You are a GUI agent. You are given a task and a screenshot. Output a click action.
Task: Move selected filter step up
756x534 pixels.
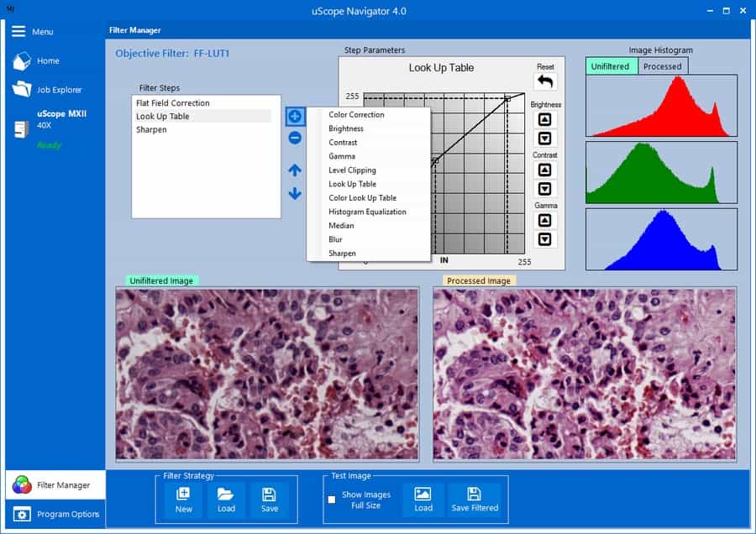coord(295,170)
